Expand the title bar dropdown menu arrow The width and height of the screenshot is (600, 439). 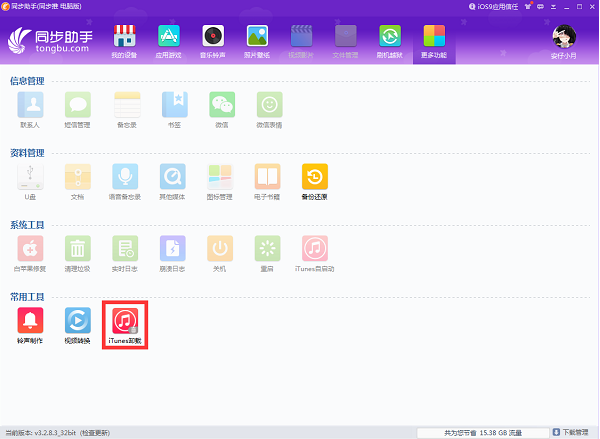tap(553, 7)
